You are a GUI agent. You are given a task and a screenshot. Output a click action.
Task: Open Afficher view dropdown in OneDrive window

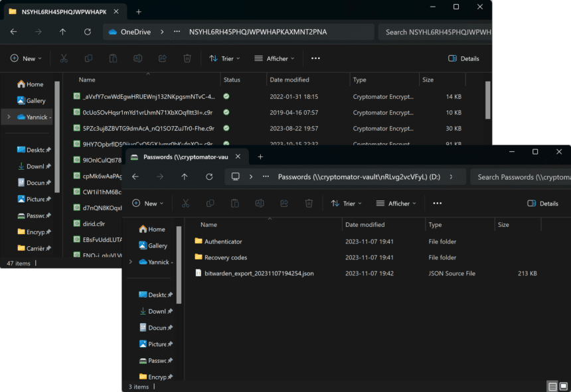coord(274,58)
